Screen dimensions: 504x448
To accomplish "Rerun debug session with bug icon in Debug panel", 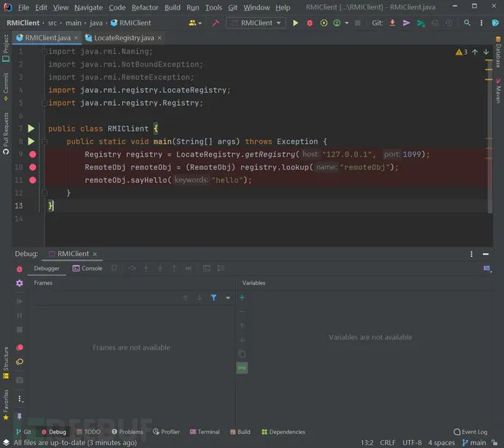I will (19, 269).
